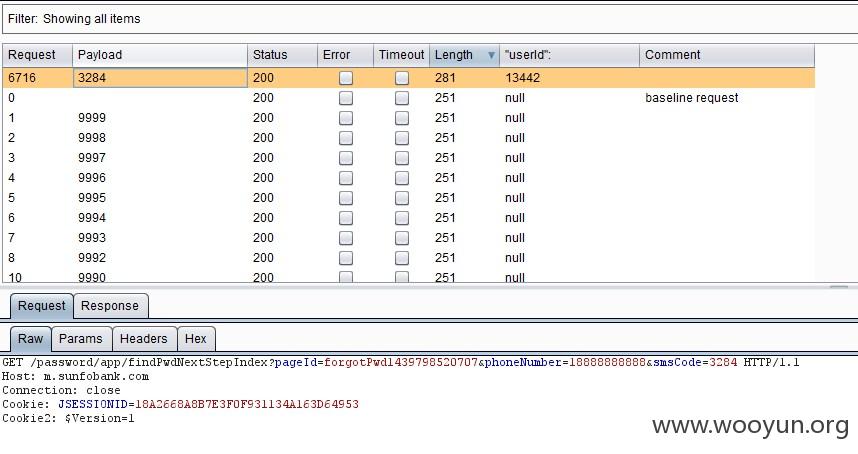
Task: Click the Filter: Showing all items bar
Action: [x=430, y=19]
